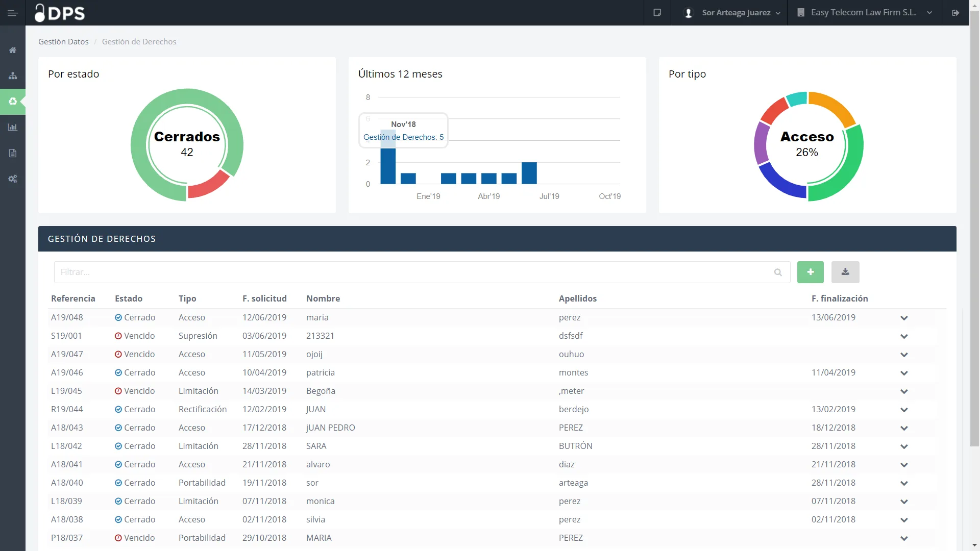
Task: Expand row A18/043 details
Action: pyautogui.click(x=904, y=428)
